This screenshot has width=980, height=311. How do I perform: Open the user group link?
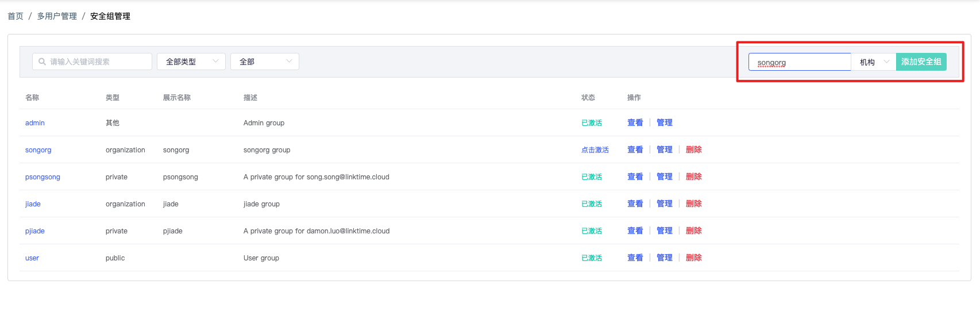[x=32, y=258]
